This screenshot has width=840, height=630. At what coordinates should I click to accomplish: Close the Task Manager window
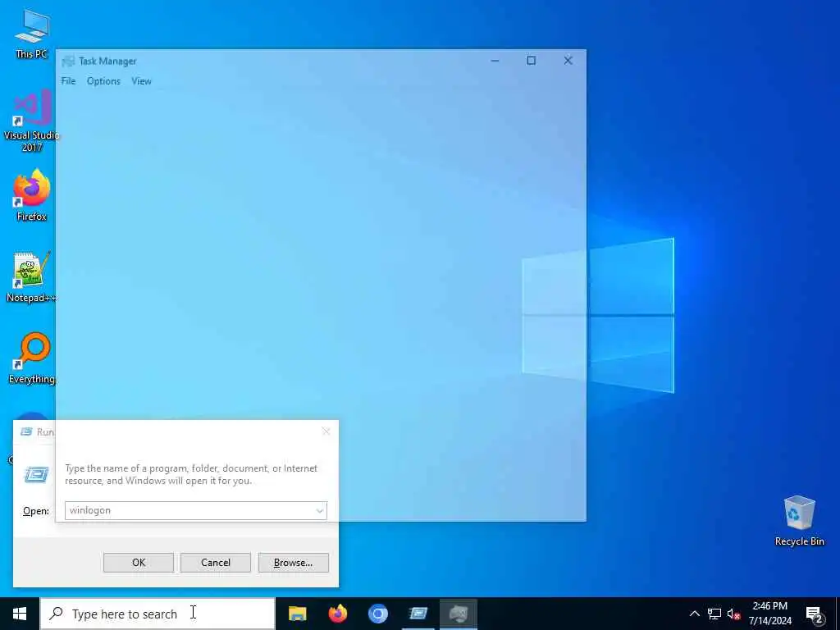point(568,61)
